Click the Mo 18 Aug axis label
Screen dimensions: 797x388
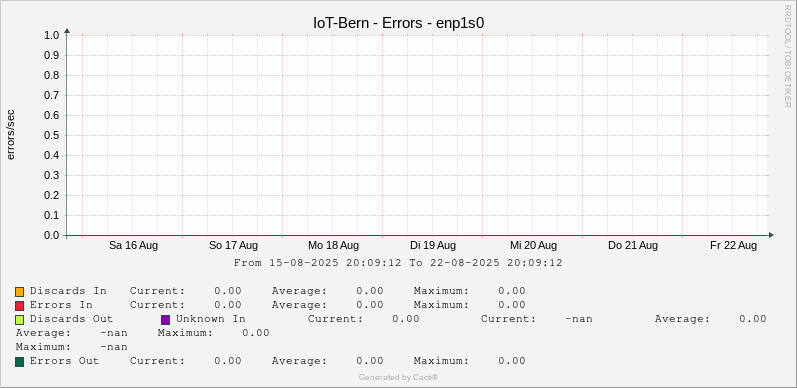(x=333, y=246)
